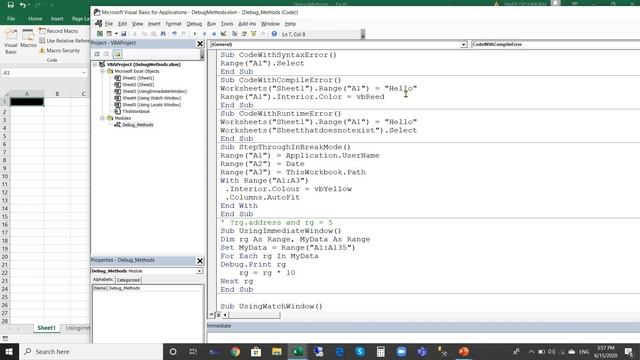Click the Copy icon in VBA toolbar
This screenshot has width=640, height=360.
(x=144, y=34)
